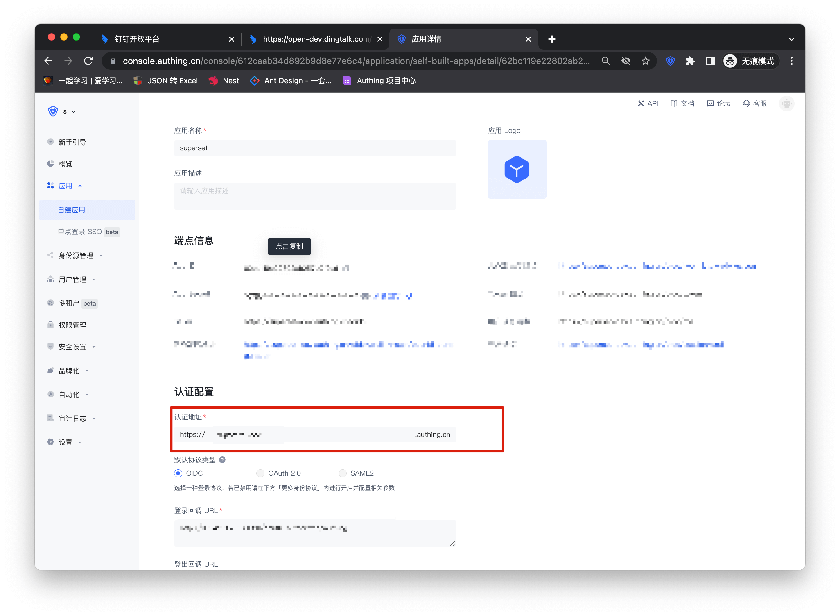
Task: Open the browser extensions puzzle icon
Action: (x=690, y=61)
